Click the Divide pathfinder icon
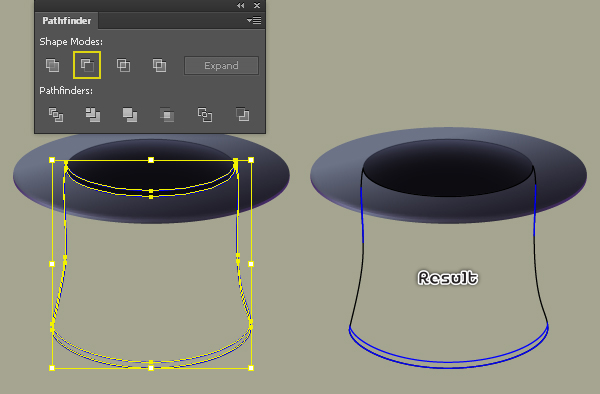Viewport: 600px width, 394px height. click(56, 115)
